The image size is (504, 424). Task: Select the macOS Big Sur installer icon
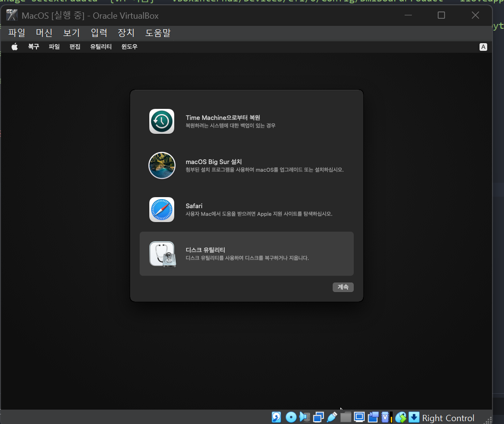[162, 165]
